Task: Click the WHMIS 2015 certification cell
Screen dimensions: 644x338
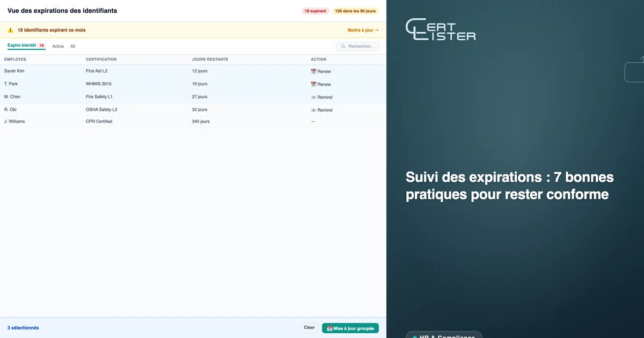Action: (x=99, y=84)
